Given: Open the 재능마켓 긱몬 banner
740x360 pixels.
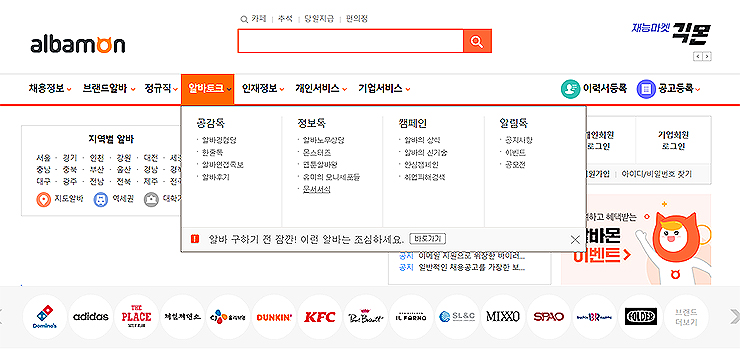Looking at the screenshot, I should (671, 34).
